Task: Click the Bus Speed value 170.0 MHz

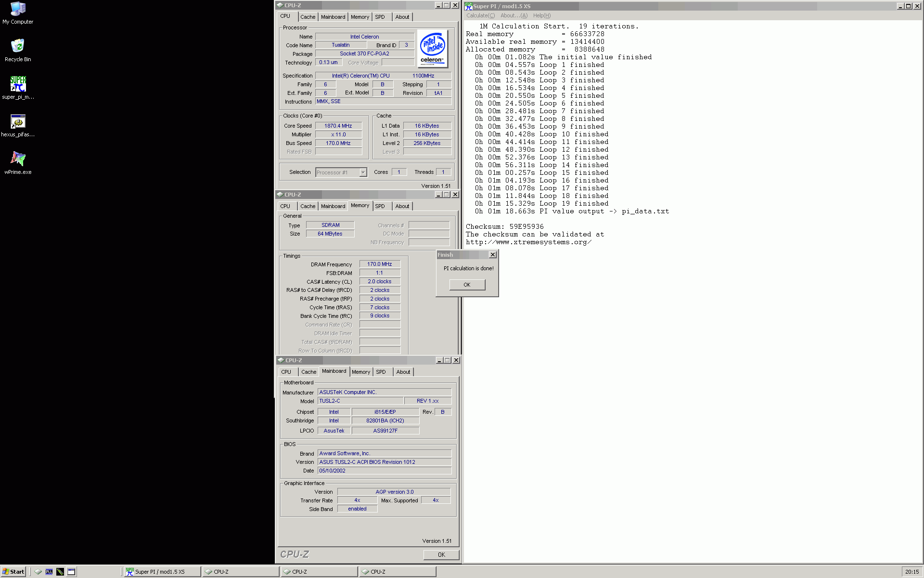Action: click(x=338, y=143)
